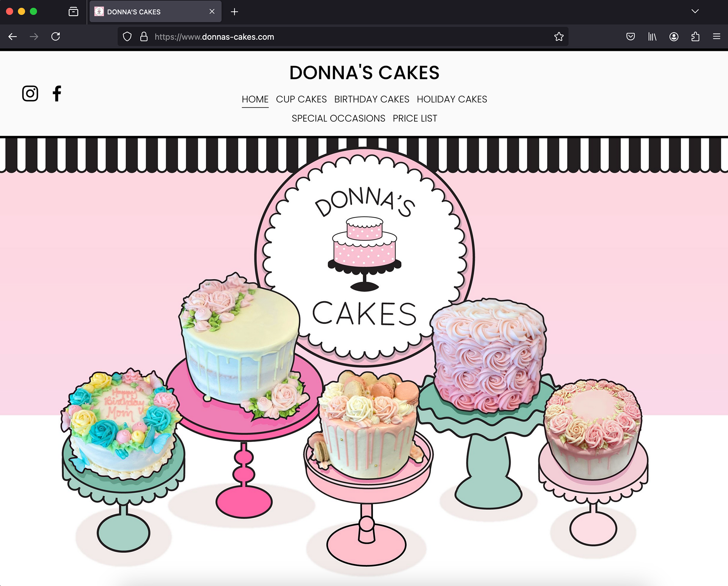
Task: Bookmark this page with the star icon
Action: 559,37
